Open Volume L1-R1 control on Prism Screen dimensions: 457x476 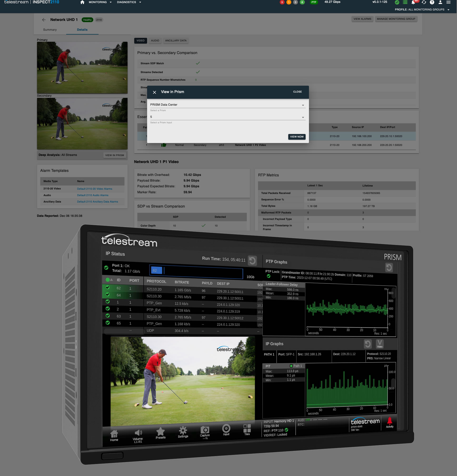[138, 436]
